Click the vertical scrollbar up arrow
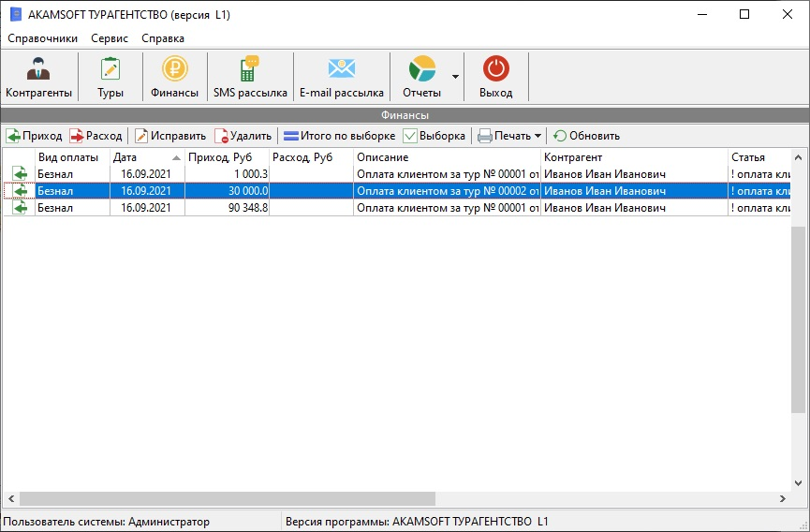Image resolution: width=810 pixels, height=532 pixels. [798, 157]
